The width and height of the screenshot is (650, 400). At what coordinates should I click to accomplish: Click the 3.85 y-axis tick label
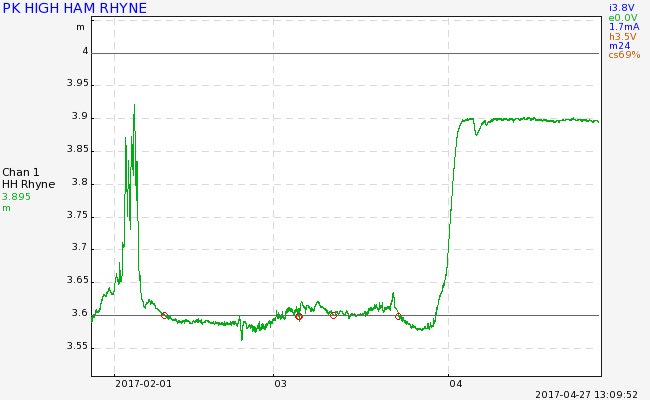78,149
